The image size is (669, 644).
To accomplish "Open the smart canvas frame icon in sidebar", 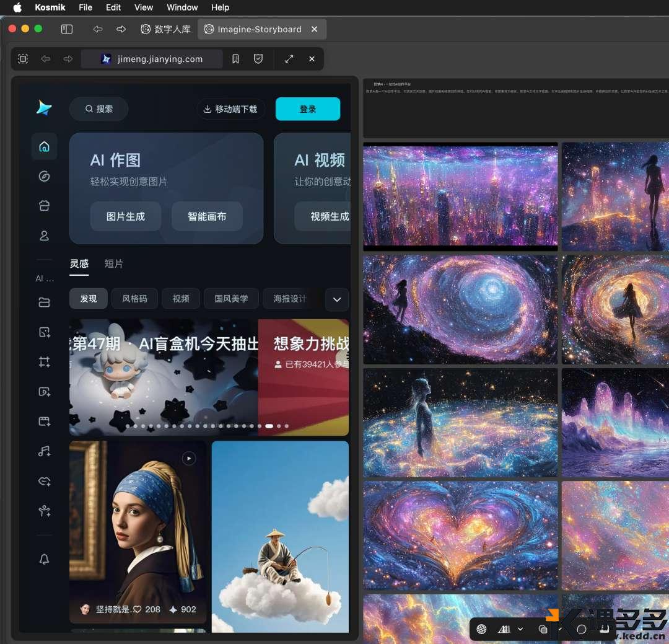I will point(45,362).
